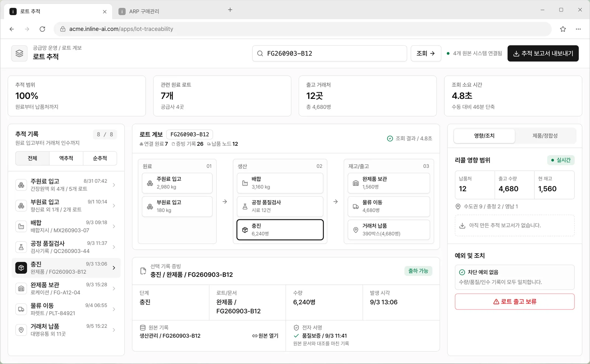Screen dimensions: 590x364
Task: Expand the 부원료 입고 record chevron
Action: 114,205
